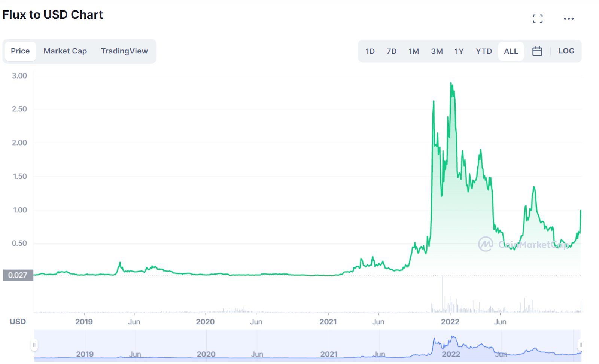Click the 0.50 y-axis value
The image size is (599, 364).
coord(19,243)
